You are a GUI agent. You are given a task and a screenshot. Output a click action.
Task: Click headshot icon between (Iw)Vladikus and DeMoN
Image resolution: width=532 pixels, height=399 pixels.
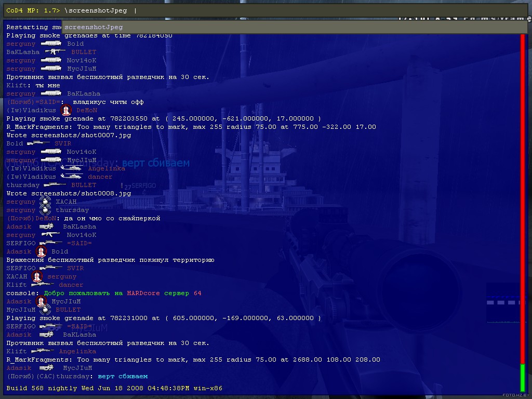pos(66,110)
